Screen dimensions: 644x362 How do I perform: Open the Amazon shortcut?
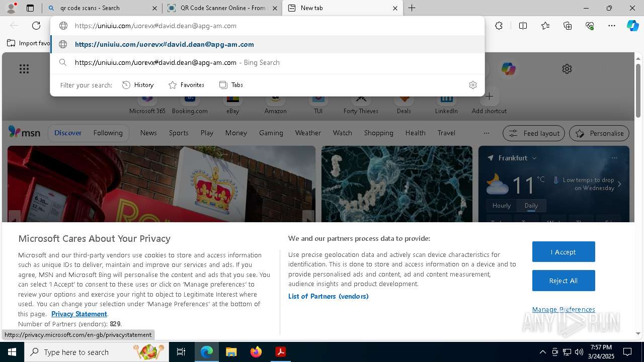[x=275, y=105]
